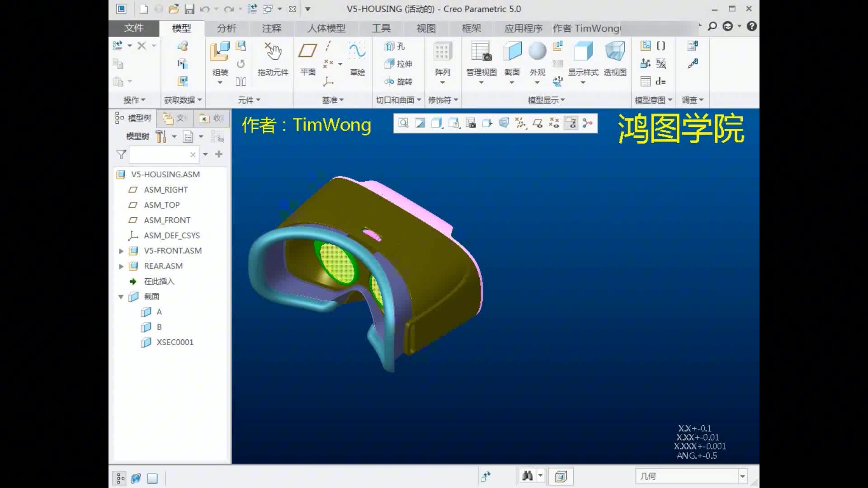Open the Manage Views (管理视图) tool
This screenshot has height=488, width=868.
(x=481, y=59)
